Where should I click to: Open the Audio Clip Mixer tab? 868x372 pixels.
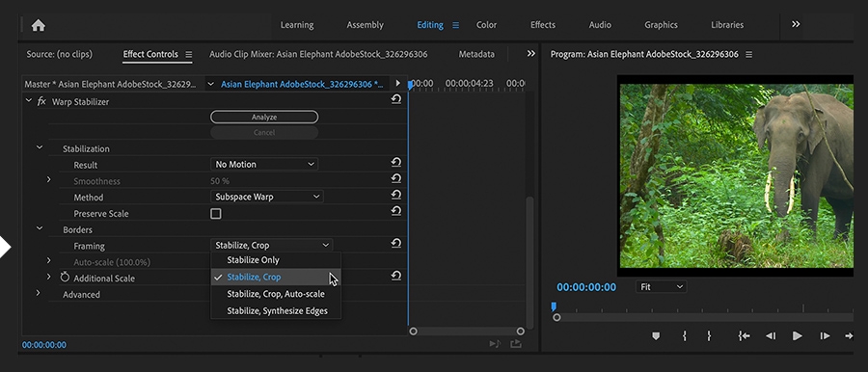(318, 54)
